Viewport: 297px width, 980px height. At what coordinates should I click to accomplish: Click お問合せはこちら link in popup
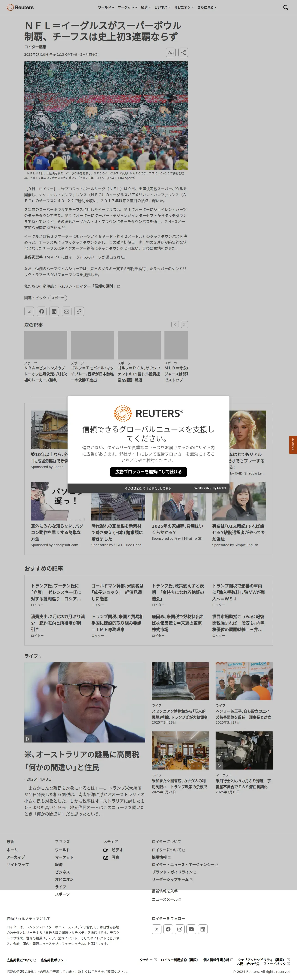160,488
